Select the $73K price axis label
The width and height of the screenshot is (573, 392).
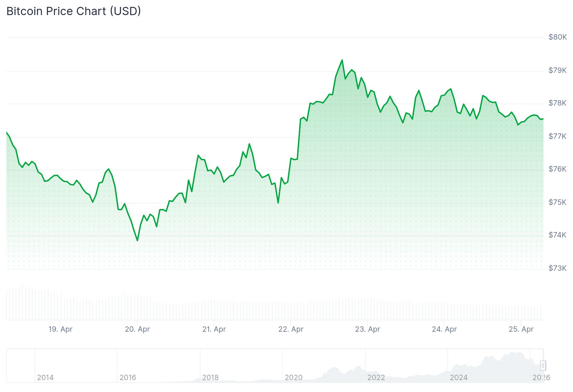pyautogui.click(x=558, y=268)
